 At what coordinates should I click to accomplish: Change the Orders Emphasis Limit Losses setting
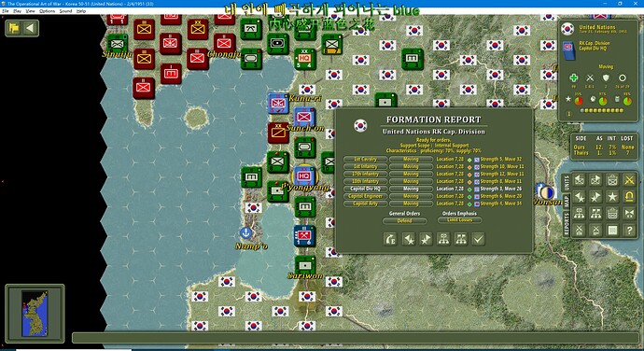[x=459, y=220]
